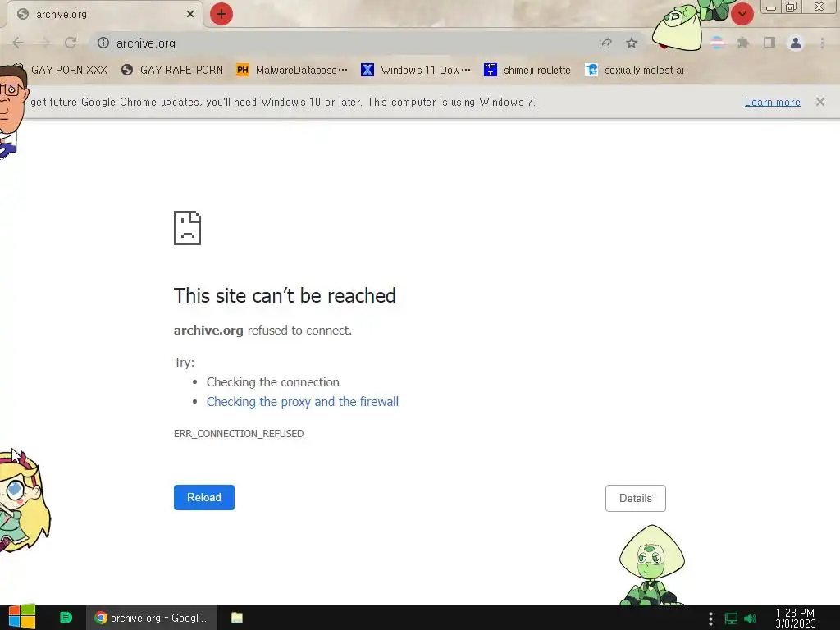Open the shimeji roulette bookmark

tap(527, 71)
